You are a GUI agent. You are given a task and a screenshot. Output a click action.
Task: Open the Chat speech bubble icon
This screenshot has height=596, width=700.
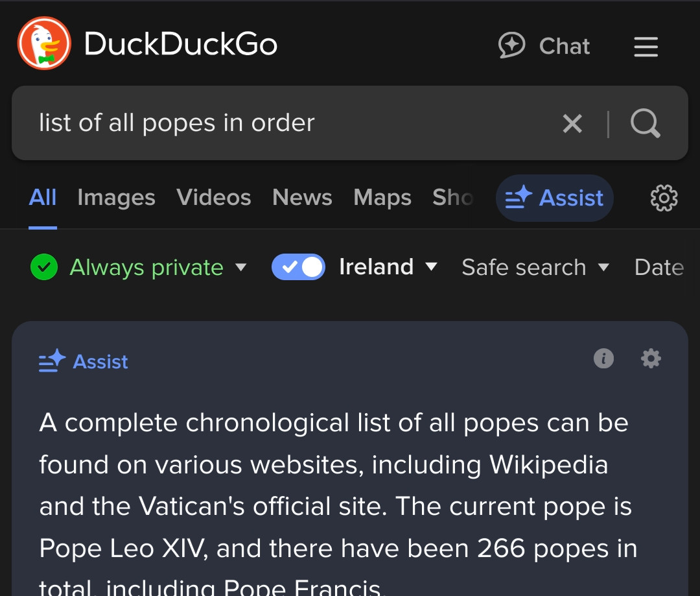(511, 45)
